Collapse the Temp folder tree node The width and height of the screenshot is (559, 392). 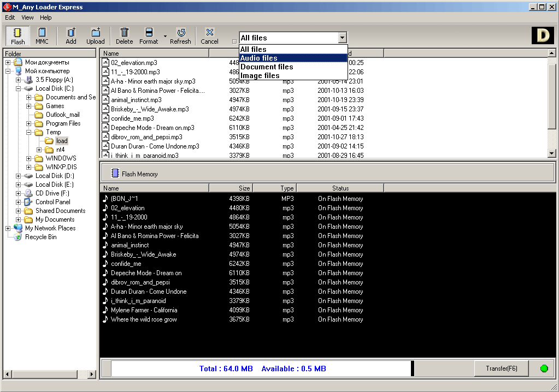click(29, 132)
